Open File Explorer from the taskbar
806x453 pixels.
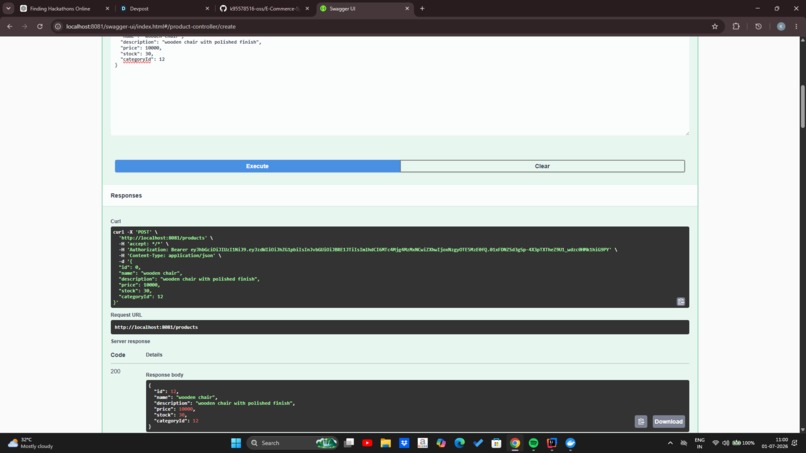(386, 443)
